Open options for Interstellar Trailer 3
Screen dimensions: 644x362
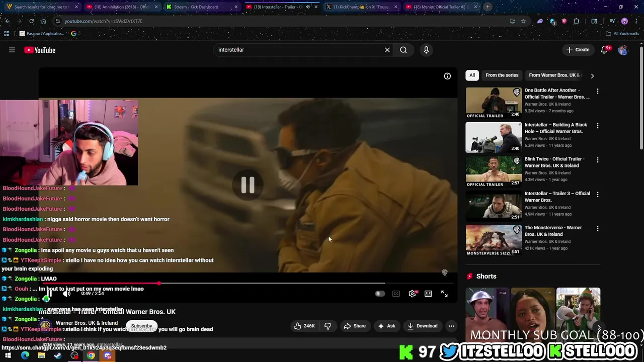click(597, 194)
